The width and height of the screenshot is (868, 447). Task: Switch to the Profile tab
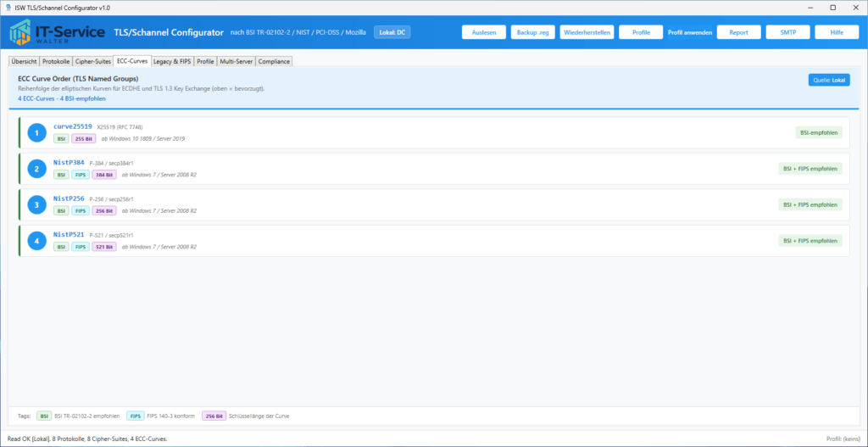(x=205, y=61)
